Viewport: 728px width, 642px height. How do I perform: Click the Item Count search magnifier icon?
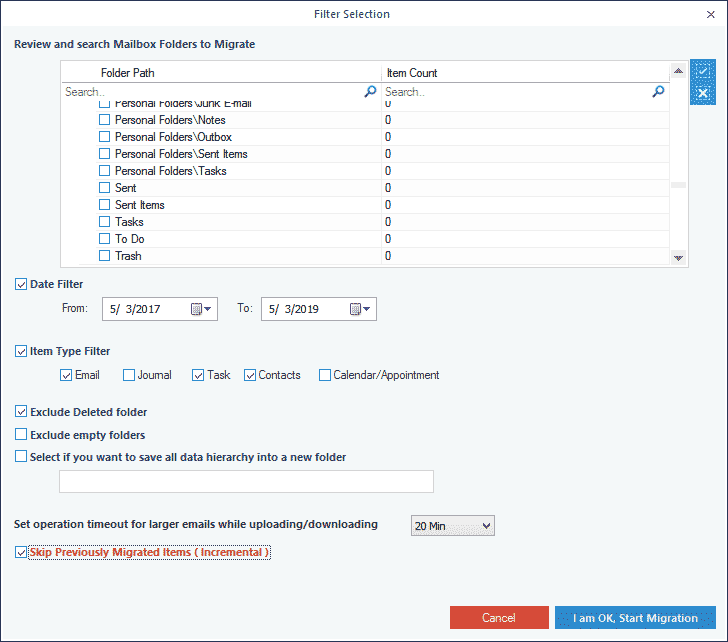[658, 91]
